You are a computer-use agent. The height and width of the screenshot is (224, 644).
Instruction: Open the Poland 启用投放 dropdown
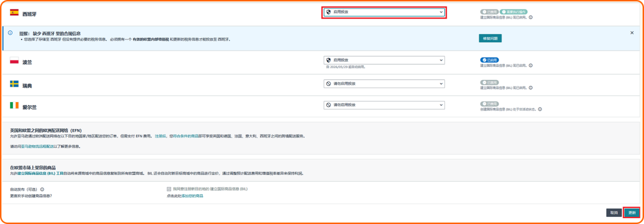[384, 60]
